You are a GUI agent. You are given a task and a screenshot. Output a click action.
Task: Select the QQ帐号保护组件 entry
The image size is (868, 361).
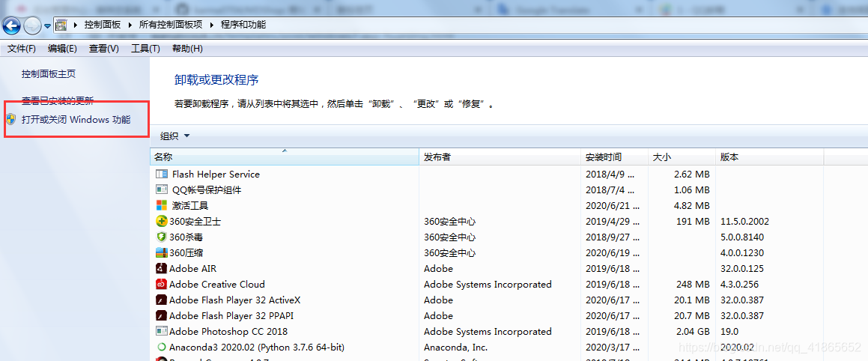click(x=207, y=190)
